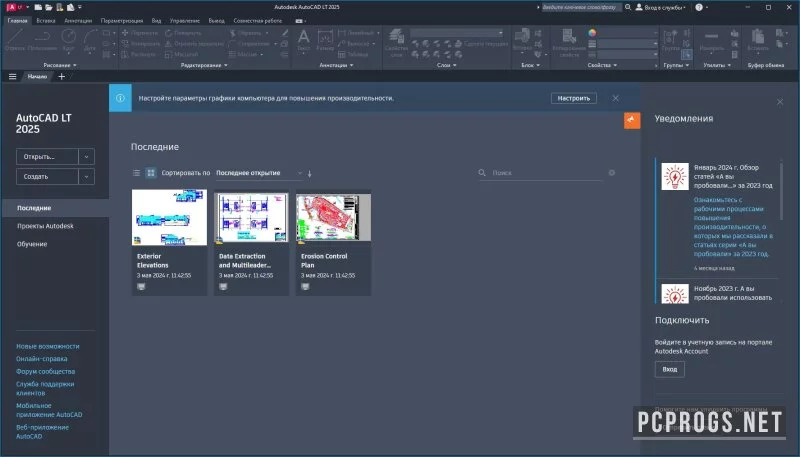Choose the Copy (Копировать) tool

pos(140,43)
